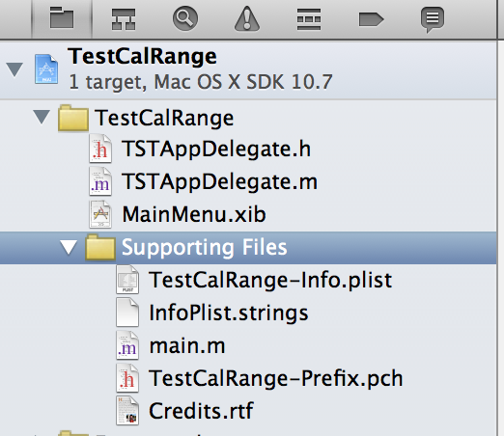This screenshot has height=436, width=504.
Task: Open TSTAppDelegate.m in the navigator
Action: (219, 182)
